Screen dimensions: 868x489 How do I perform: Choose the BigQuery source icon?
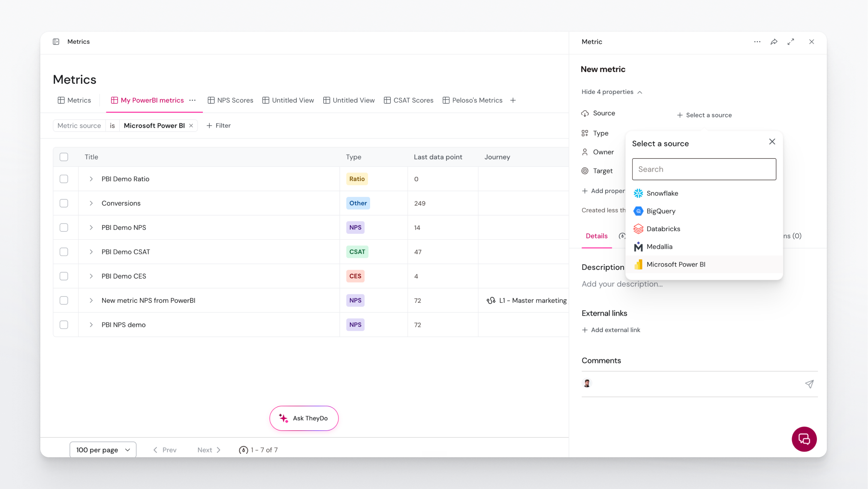638,211
